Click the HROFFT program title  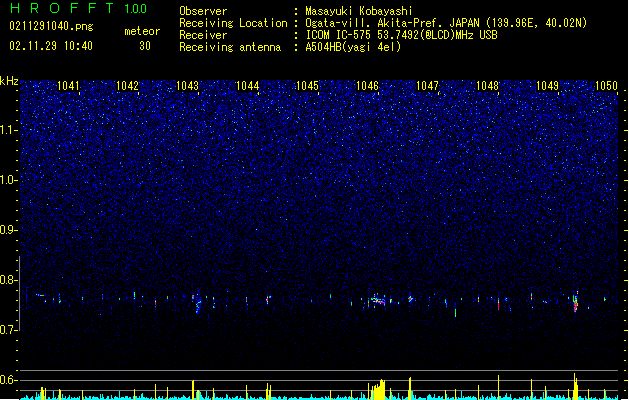click(62, 8)
